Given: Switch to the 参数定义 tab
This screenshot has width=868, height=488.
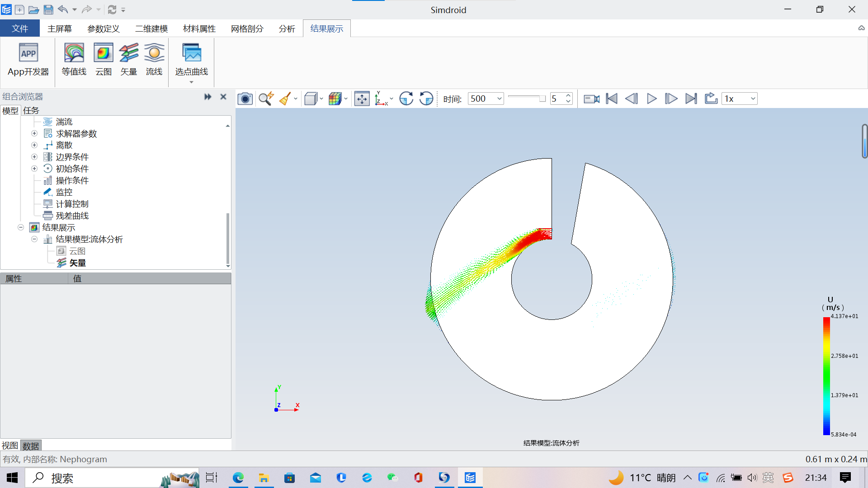Looking at the screenshot, I should coord(104,28).
